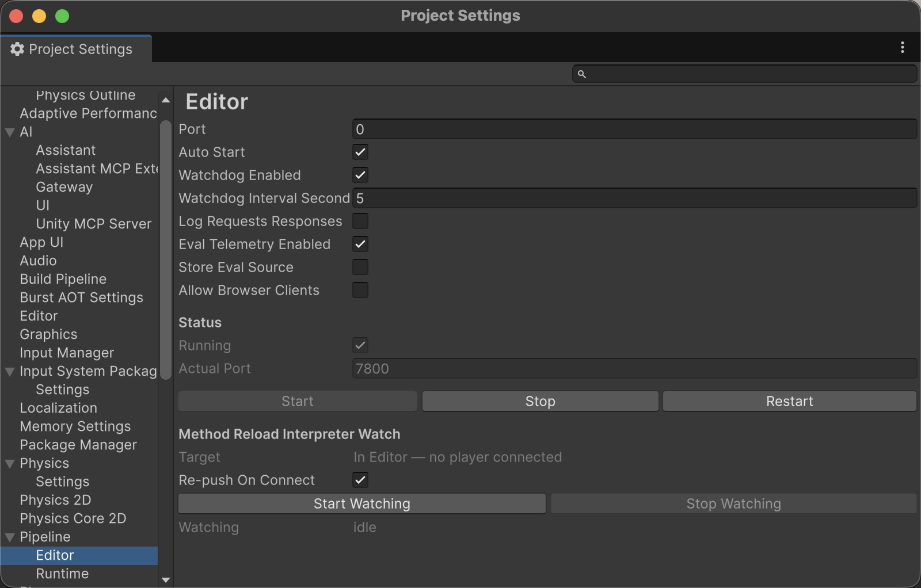Click the sidebar scroll up arrow

click(166, 100)
